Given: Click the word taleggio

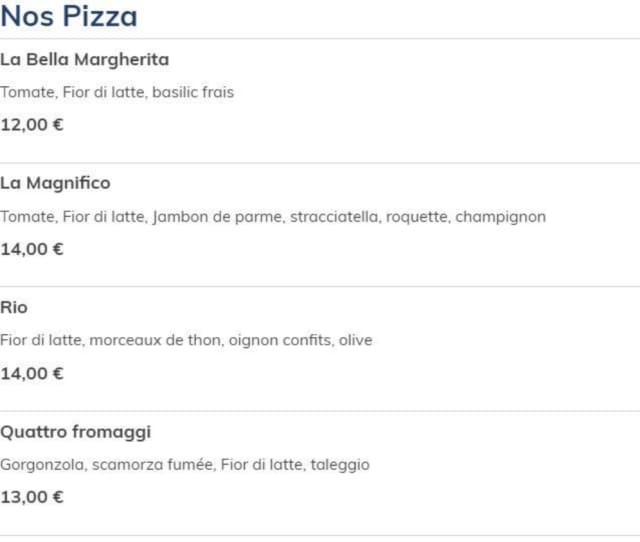Looking at the screenshot, I should [x=339, y=464].
